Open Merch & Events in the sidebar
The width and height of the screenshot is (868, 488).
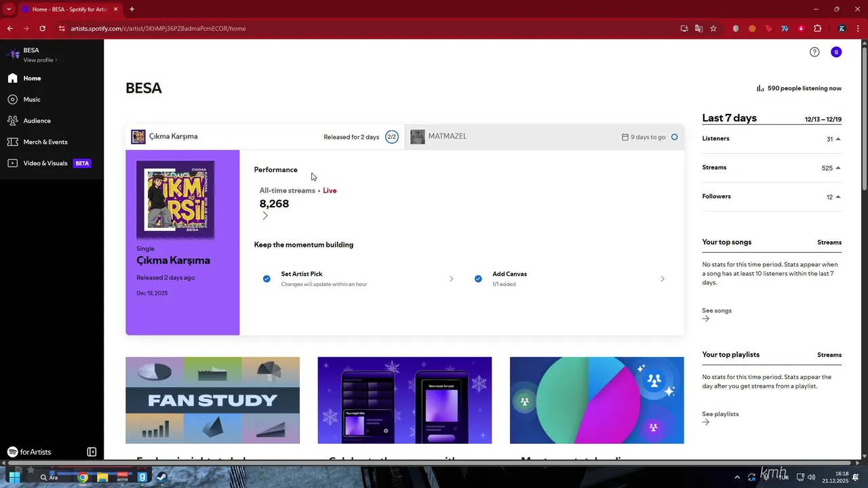click(45, 142)
